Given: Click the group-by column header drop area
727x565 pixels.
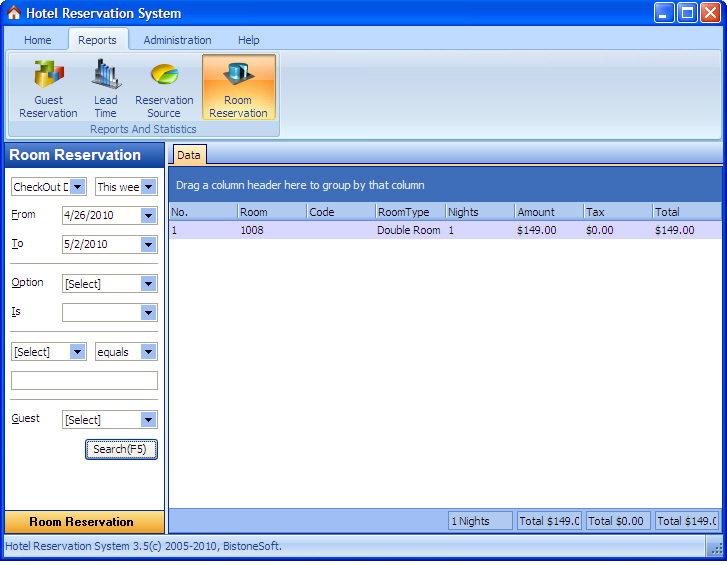Looking at the screenshot, I should tap(445, 185).
